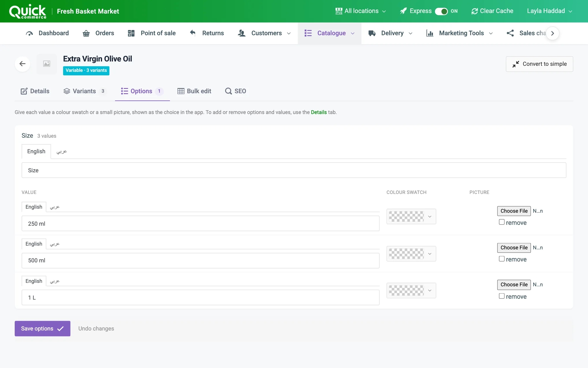Image resolution: width=588 pixels, height=368 pixels.
Task: Open the Orders nav item
Action: (99, 33)
